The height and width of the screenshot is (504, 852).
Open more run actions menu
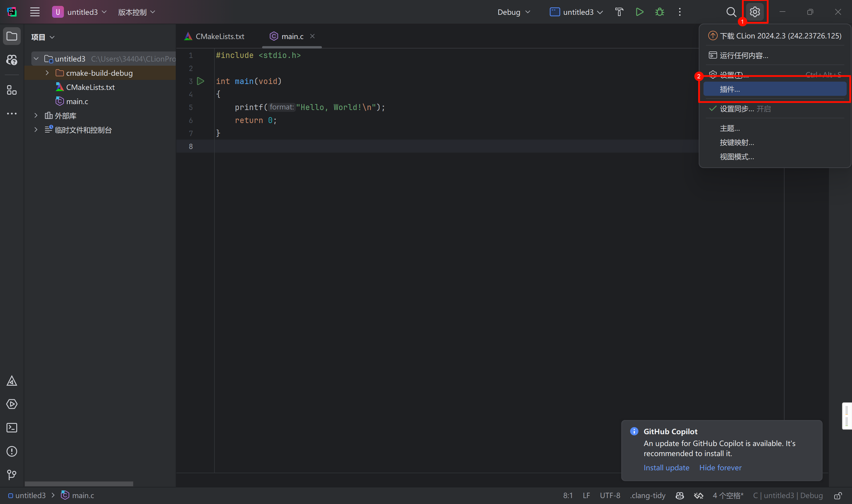point(680,12)
